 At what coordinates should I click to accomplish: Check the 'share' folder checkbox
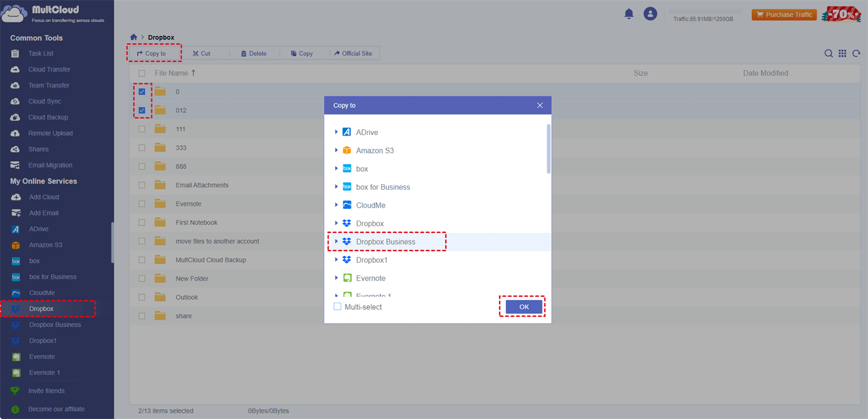[x=142, y=316]
